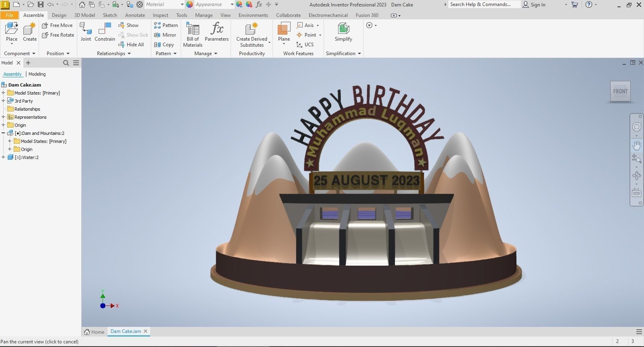The width and height of the screenshot is (644, 347).
Task: Switch to the Inspect tab
Action: coord(161,15)
